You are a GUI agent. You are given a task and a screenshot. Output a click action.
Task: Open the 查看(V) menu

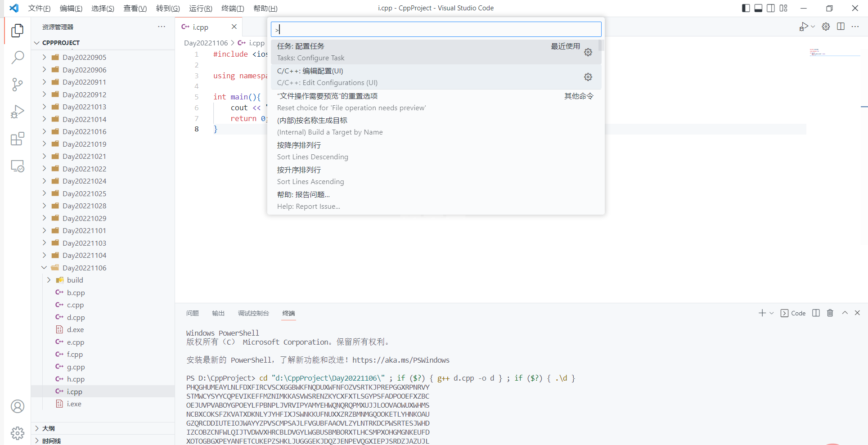pos(135,8)
